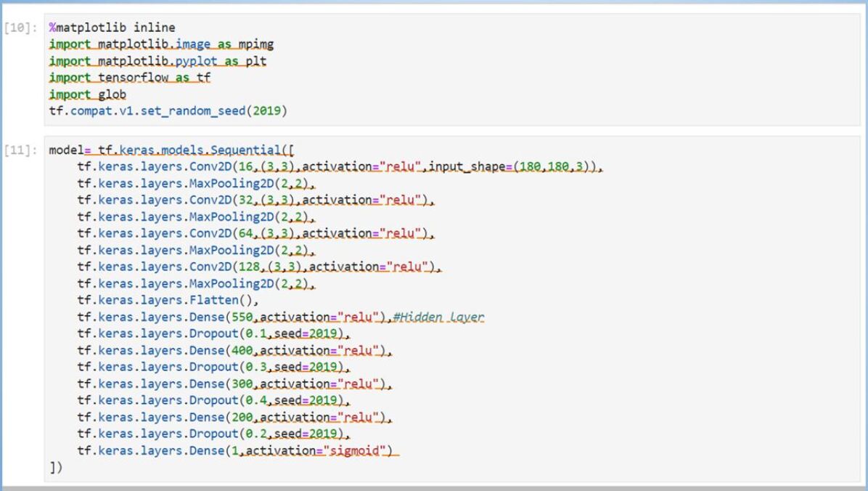Viewport: 868px width, 491px height.
Task: Click the Dropout(0.4,seed=2019) line
Action: [213, 400]
